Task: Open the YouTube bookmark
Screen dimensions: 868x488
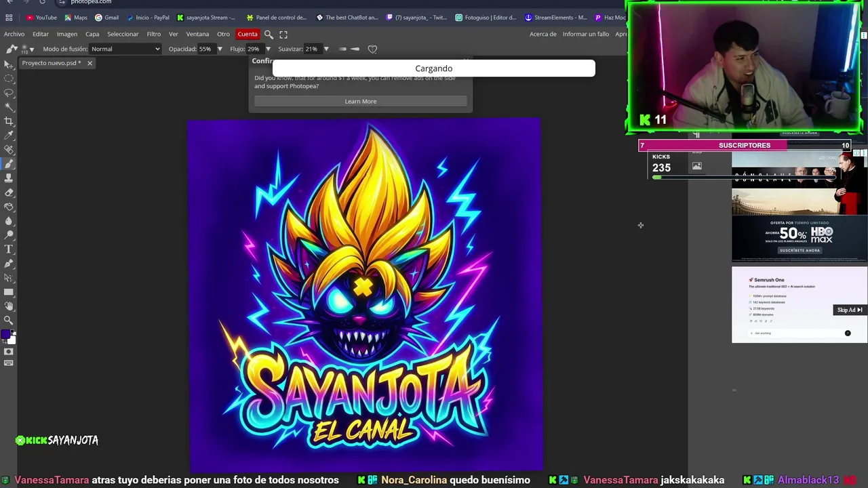Action: coord(42,18)
